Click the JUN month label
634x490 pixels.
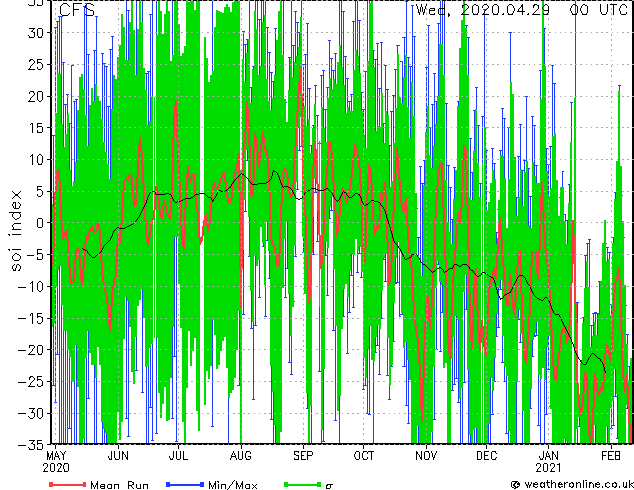tap(118, 456)
